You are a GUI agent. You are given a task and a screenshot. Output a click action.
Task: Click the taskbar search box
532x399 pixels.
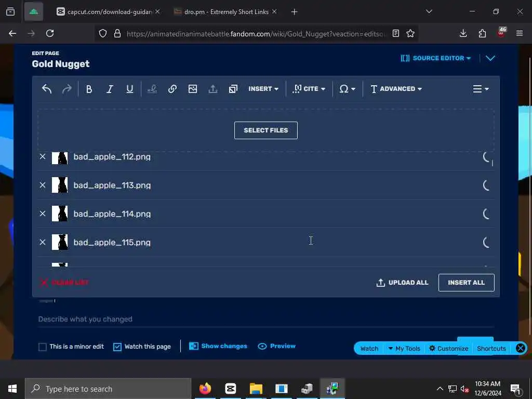pyautogui.click(x=108, y=389)
